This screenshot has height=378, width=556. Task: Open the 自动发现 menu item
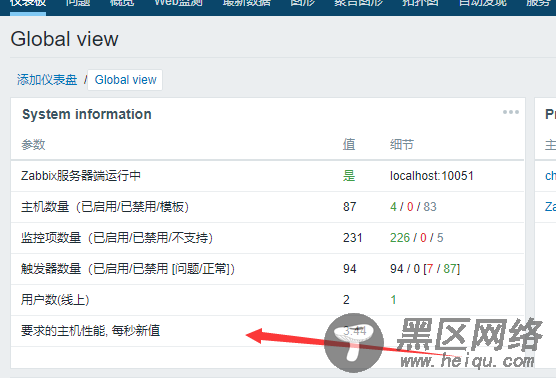point(483,3)
